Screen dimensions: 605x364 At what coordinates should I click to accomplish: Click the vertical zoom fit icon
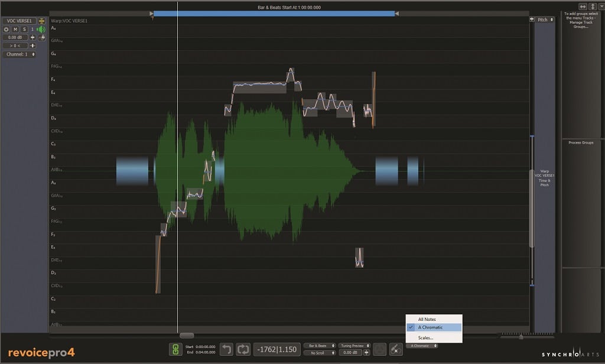coord(593,6)
